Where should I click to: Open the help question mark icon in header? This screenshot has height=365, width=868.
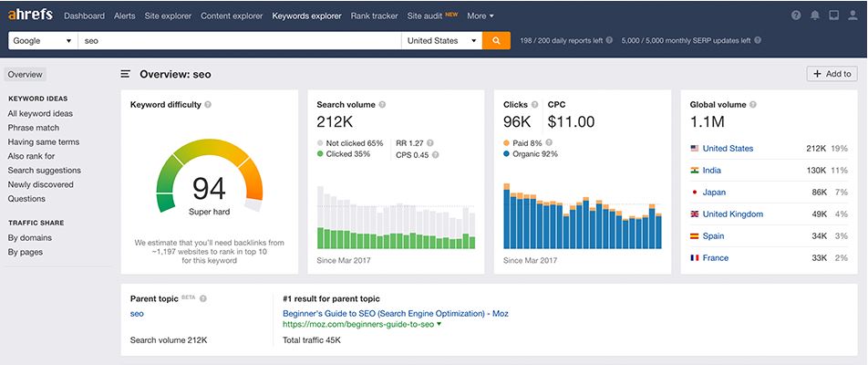point(796,16)
